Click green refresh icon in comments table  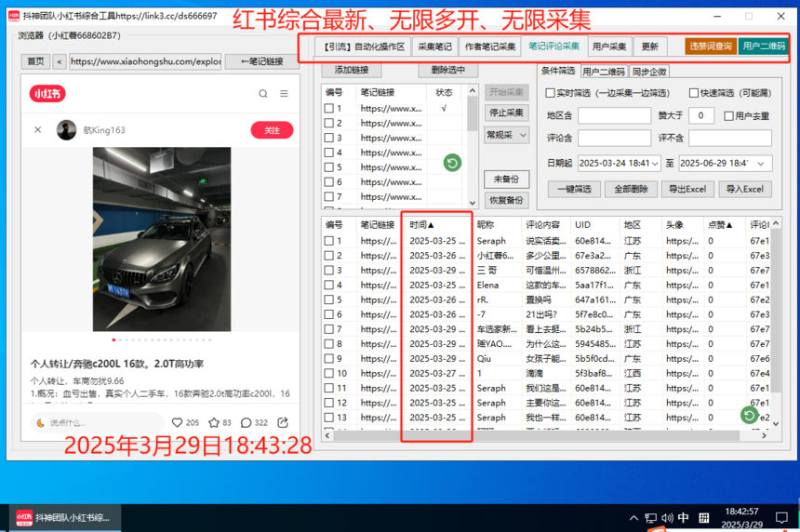750,415
